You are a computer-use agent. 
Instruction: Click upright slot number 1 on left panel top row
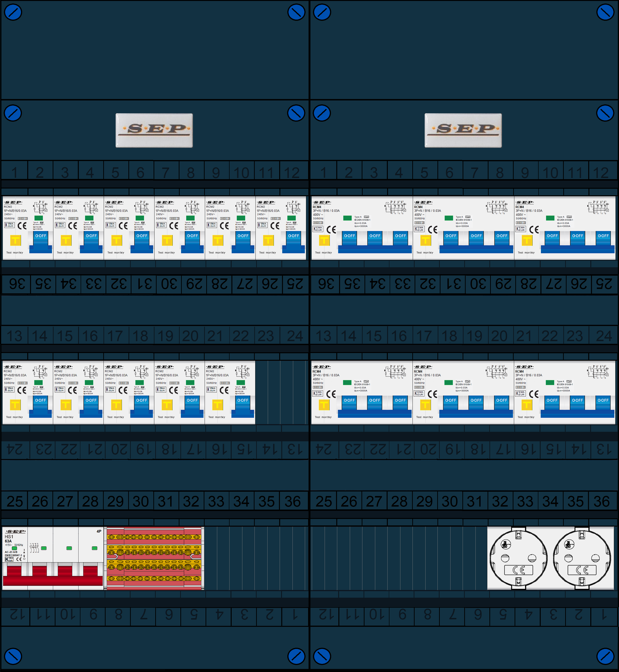pyautogui.click(x=14, y=173)
